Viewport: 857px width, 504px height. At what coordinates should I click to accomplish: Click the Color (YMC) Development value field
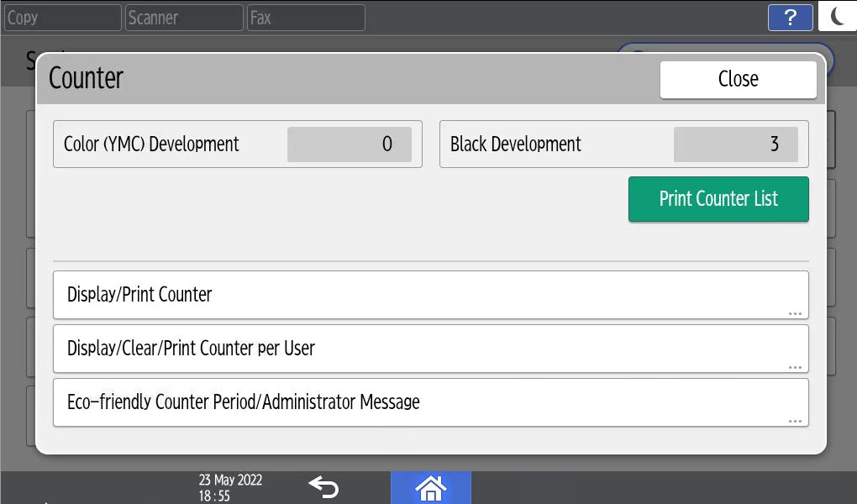[x=349, y=144]
